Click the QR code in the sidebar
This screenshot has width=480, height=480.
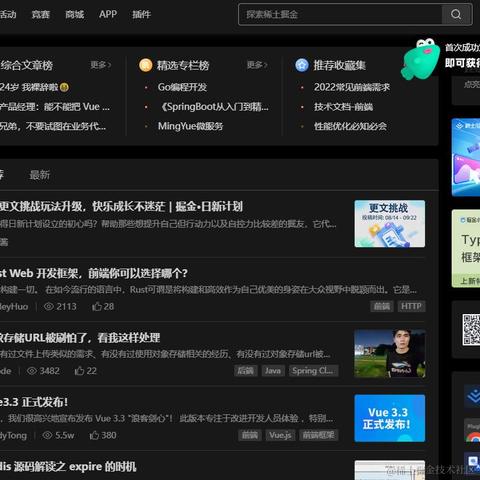[x=471, y=329]
